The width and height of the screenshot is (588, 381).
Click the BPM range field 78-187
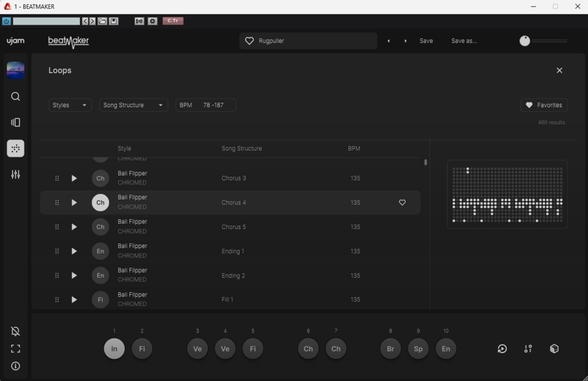pos(206,105)
